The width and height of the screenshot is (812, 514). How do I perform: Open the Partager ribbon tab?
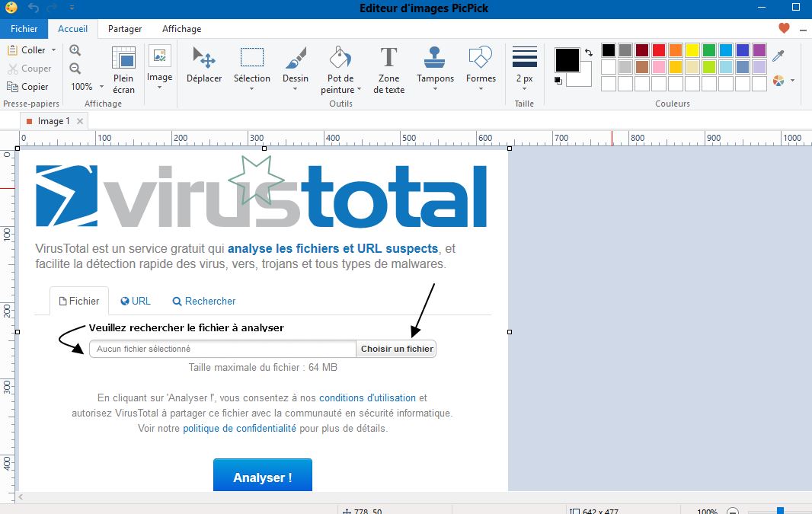tap(125, 29)
